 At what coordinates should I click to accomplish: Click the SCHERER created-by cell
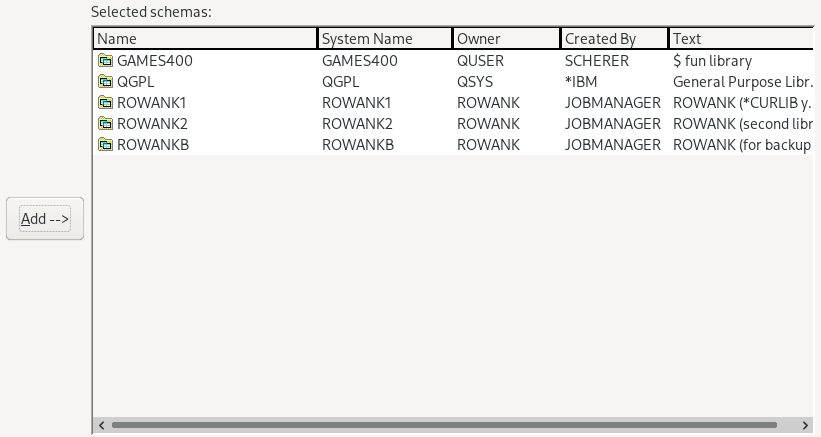pyautogui.click(x=597, y=61)
